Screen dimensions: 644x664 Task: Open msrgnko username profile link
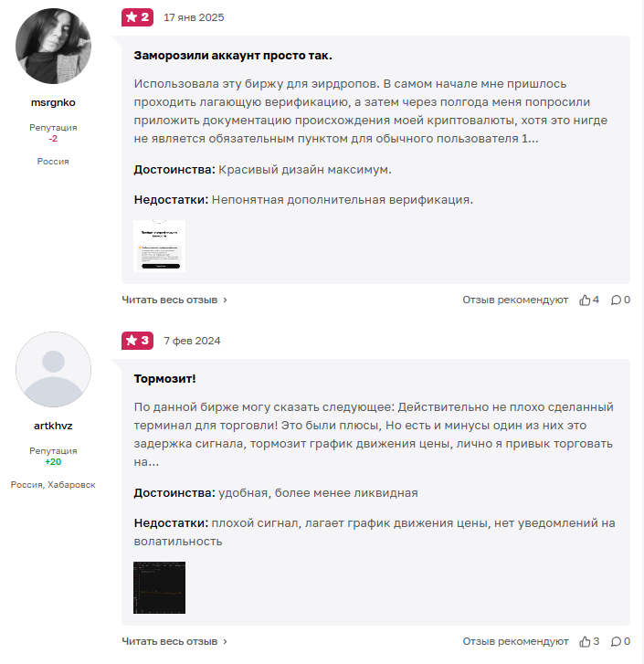(x=53, y=103)
